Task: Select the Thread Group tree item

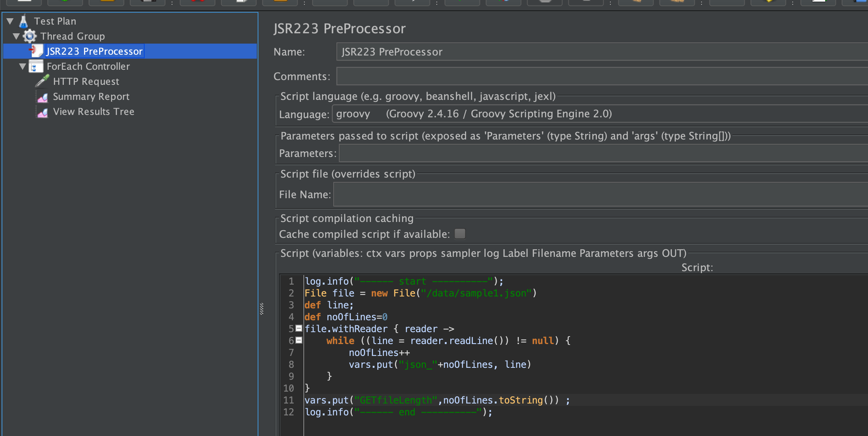Action: [x=73, y=36]
